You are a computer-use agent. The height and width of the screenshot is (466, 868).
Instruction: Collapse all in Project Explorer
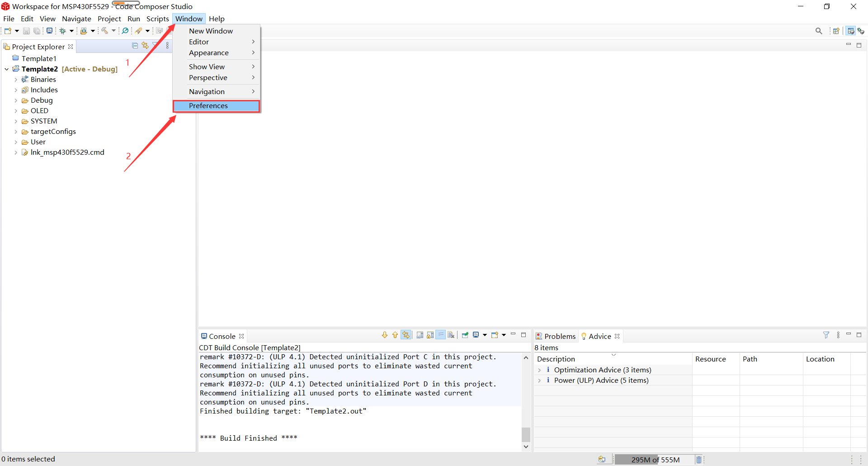point(135,46)
